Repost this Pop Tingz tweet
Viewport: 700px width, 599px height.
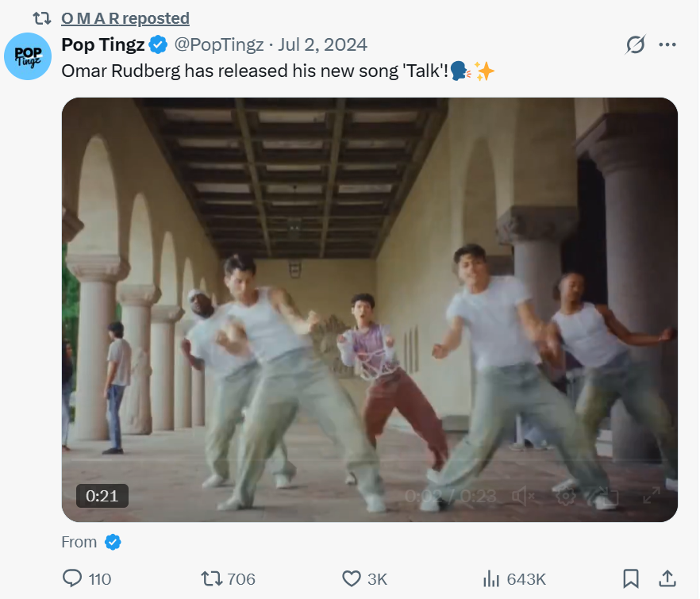[x=212, y=579]
